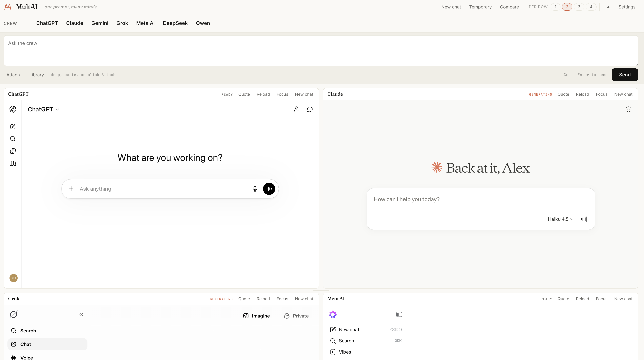Select per row option 2
Screen dimensions: 644x360
click(x=567, y=7)
